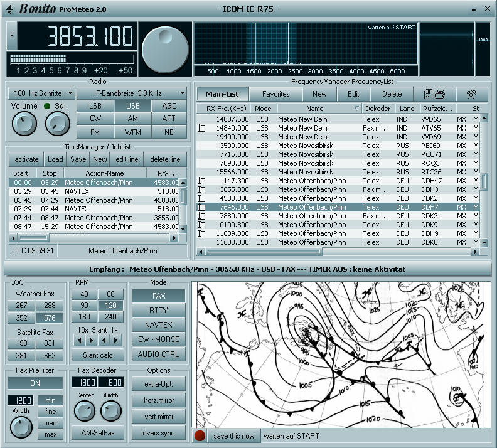This screenshot has height=448, width=497.
Task: Open the 100 Hz Schritte step dropdown
Action: coord(41,93)
